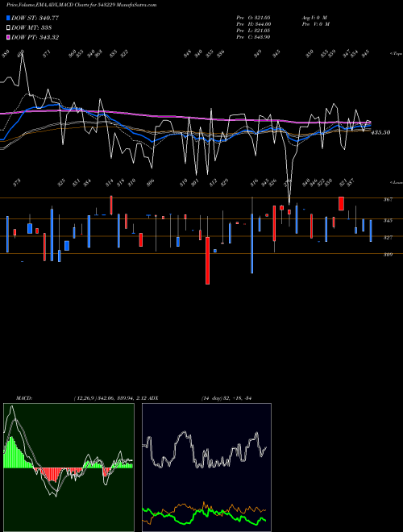The height and width of the screenshot is (532, 403).
Task: Click the 367 price axis label
Action: (x=388, y=200)
